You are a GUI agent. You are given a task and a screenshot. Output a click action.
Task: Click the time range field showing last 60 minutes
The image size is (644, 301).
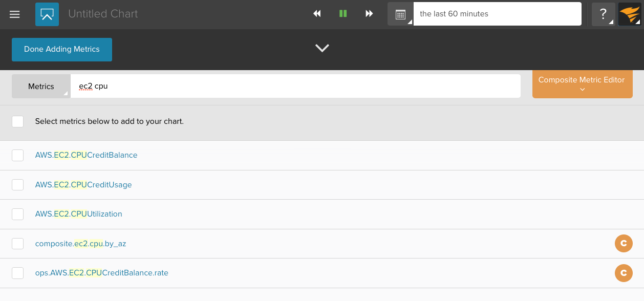click(497, 14)
